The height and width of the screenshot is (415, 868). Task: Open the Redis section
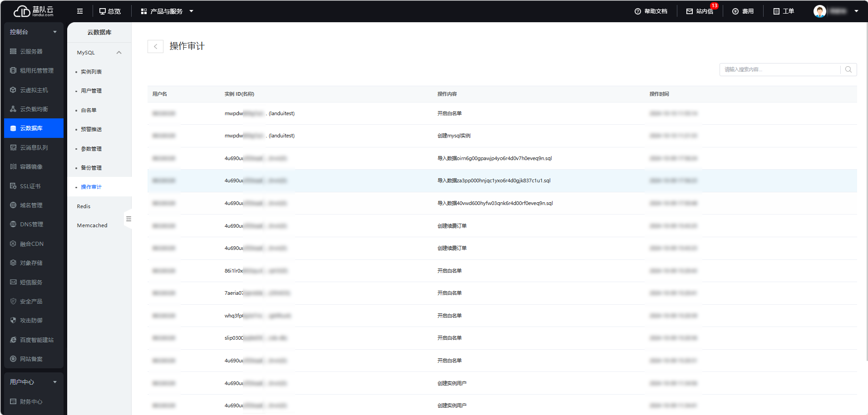click(x=84, y=206)
